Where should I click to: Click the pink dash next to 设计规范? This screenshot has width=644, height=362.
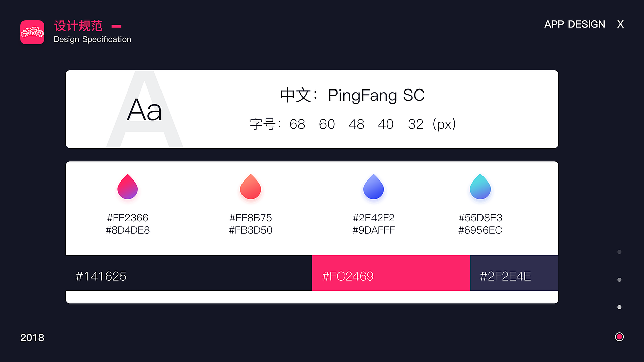coord(116,26)
